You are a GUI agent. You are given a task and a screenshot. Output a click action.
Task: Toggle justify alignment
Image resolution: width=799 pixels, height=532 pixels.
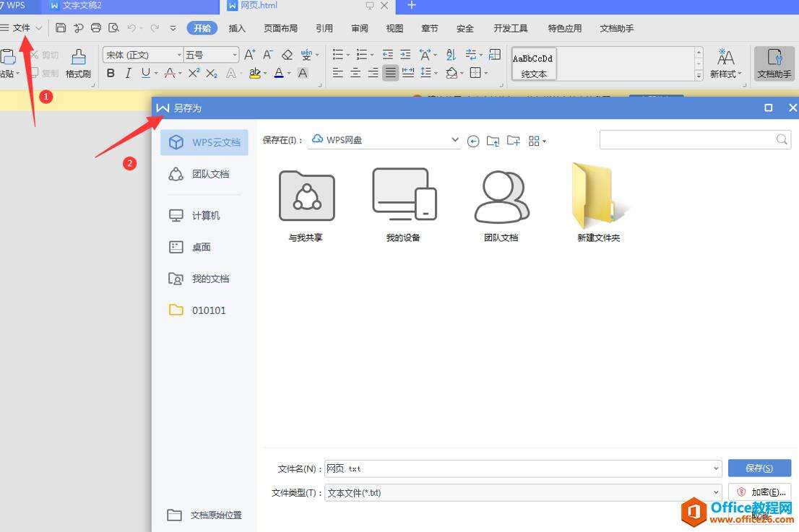(391, 74)
